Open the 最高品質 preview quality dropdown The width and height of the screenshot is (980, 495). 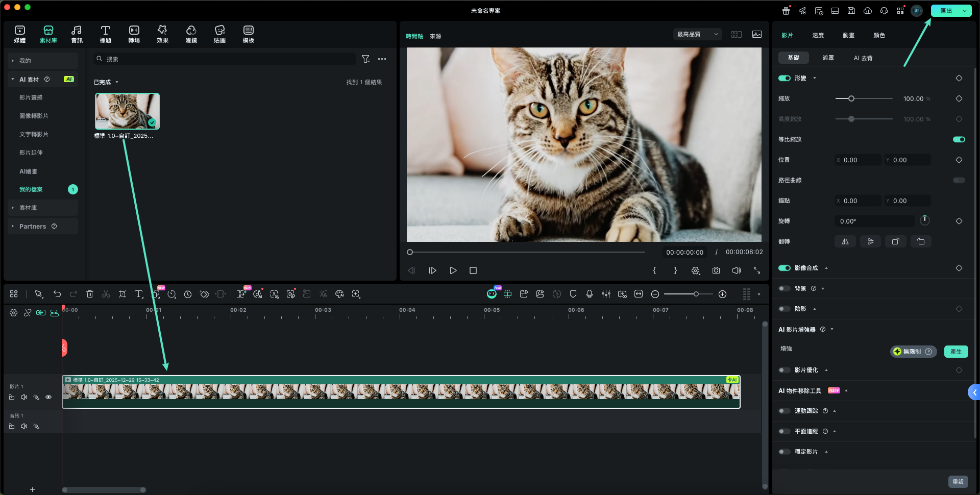click(x=697, y=34)
